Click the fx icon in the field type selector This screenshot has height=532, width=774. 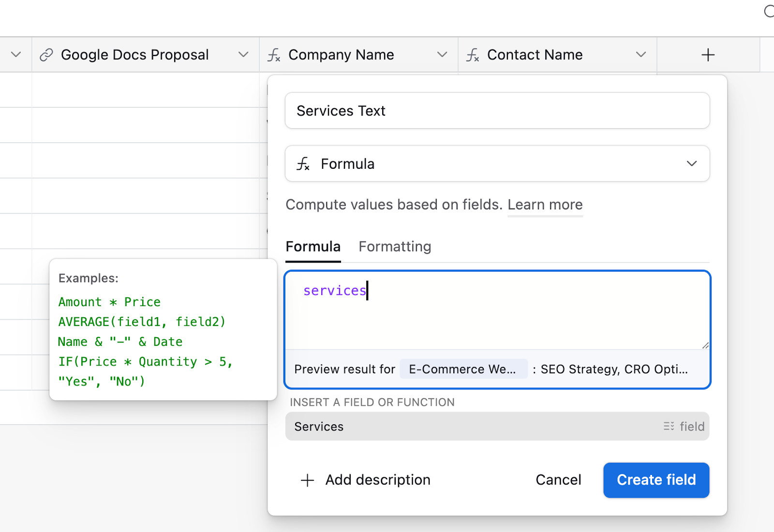pos(303,164)
